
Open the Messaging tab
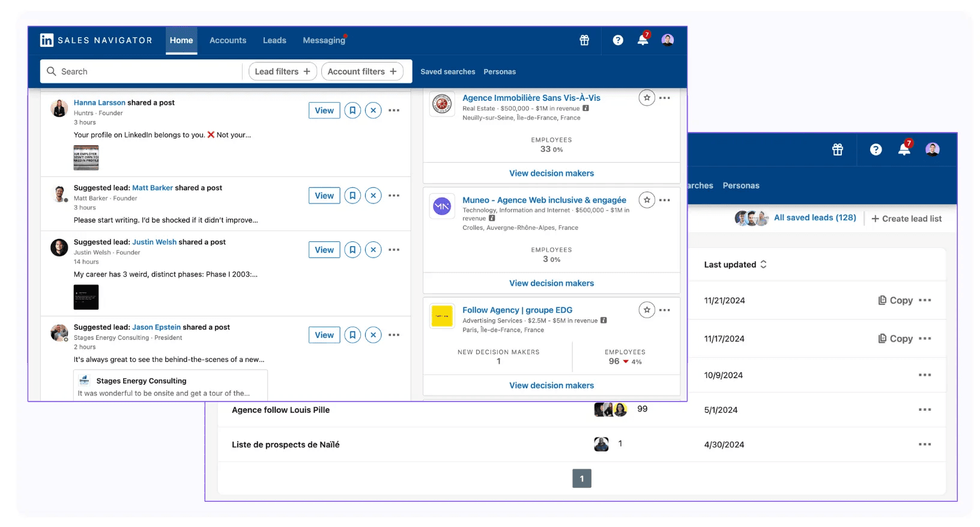pos(324,40)
